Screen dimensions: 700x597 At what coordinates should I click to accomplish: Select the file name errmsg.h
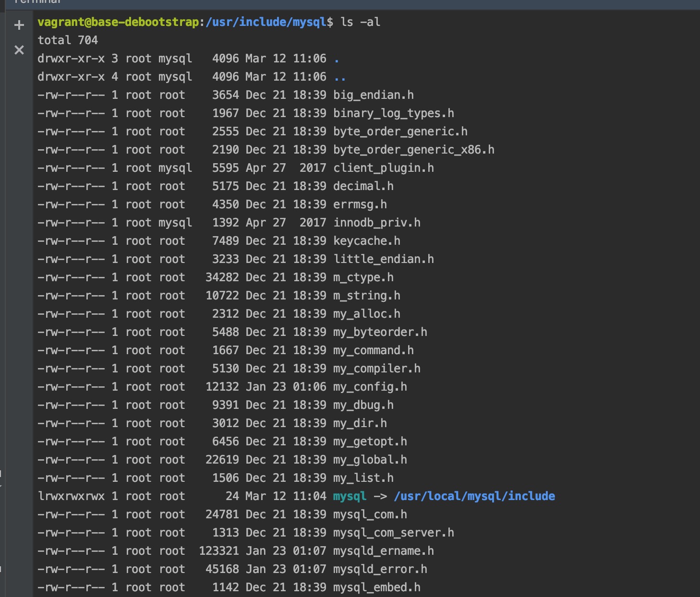pos(360,204)
